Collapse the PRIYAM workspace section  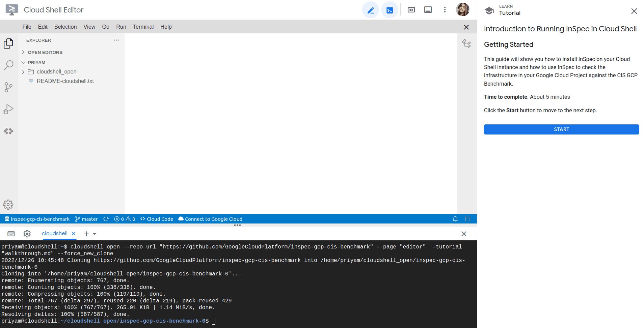[72, 62]
